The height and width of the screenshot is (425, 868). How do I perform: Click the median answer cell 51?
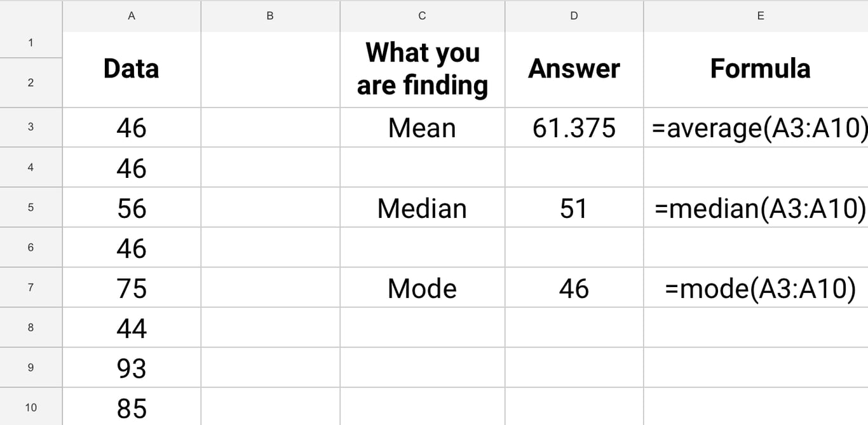[x=574, y=208]
